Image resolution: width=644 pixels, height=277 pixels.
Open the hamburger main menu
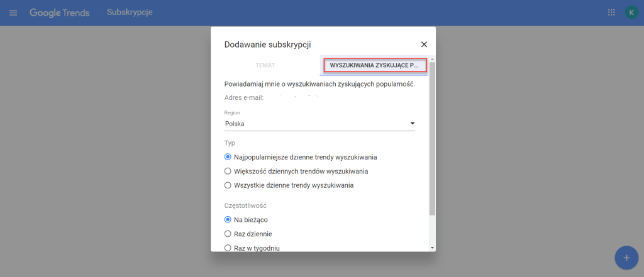[13, 13]
